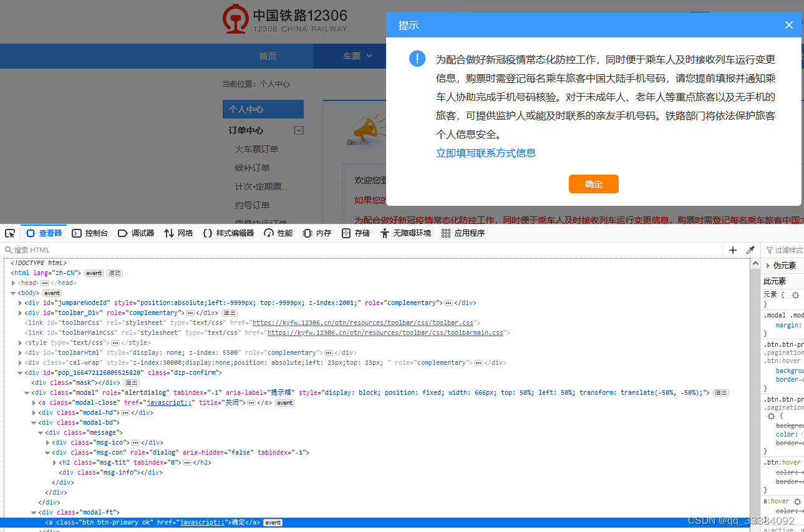Click the highlight-selector icon beside a:hover rule
The height and width of the screenshot is (532, 804).
[797, 501]
